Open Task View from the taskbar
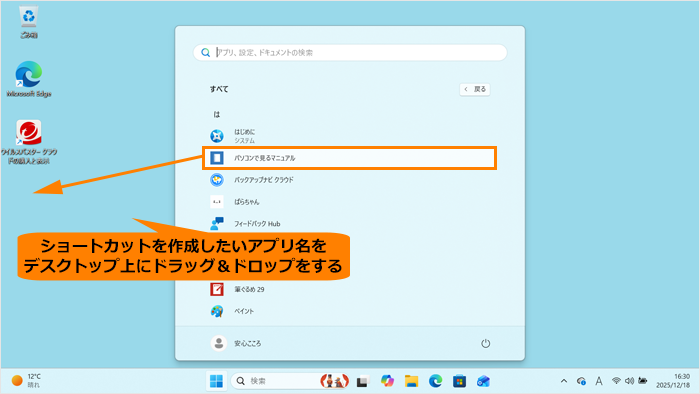The image size is (700, 394). (362, 382)
